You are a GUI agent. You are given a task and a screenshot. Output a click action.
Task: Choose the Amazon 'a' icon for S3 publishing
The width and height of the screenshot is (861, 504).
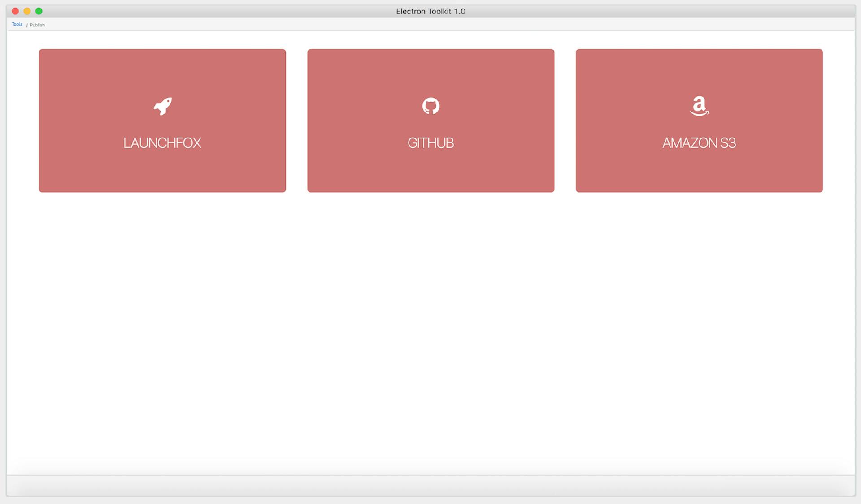(699, 106)
